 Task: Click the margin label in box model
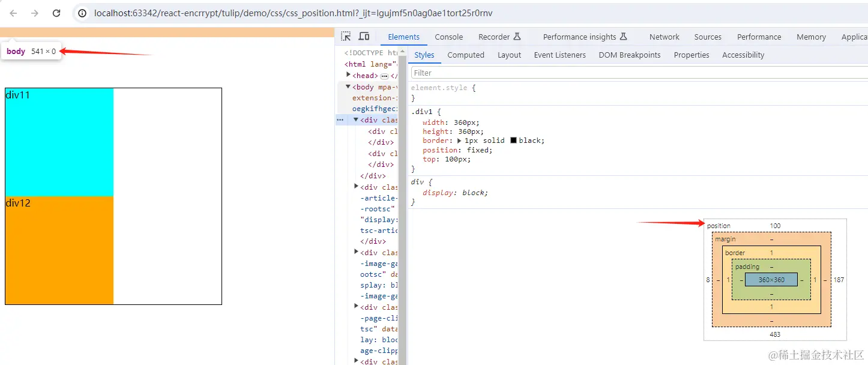725,239
